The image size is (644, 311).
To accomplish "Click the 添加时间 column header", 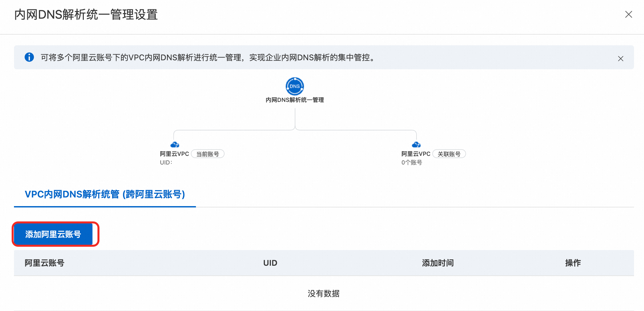I will pos(438,263).
